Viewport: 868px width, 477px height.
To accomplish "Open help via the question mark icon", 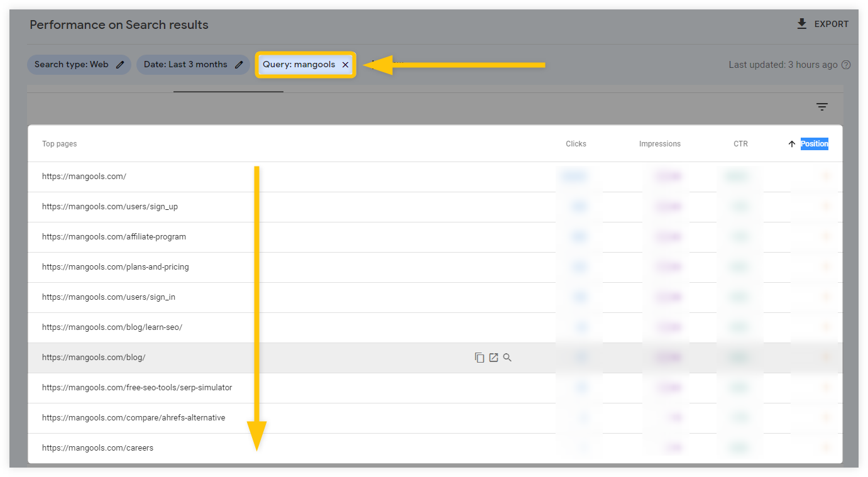I will [x=846, y=64].
